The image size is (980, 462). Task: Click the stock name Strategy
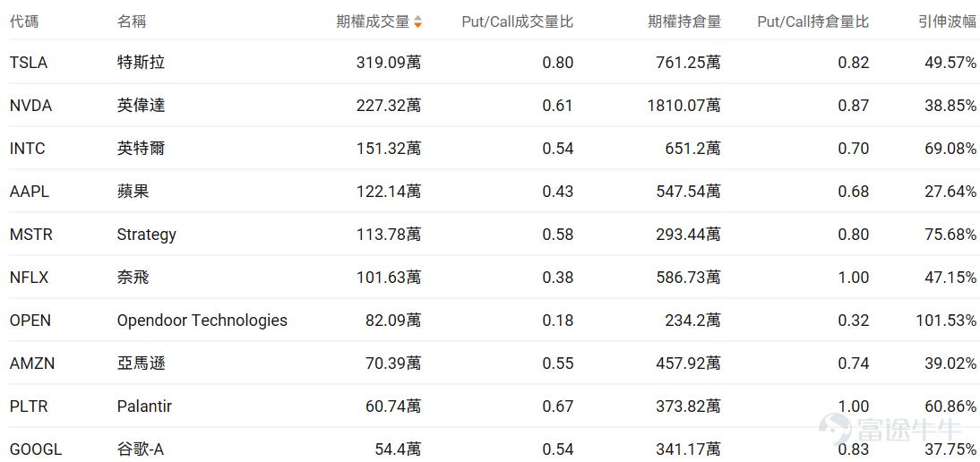tap(146, 235)
